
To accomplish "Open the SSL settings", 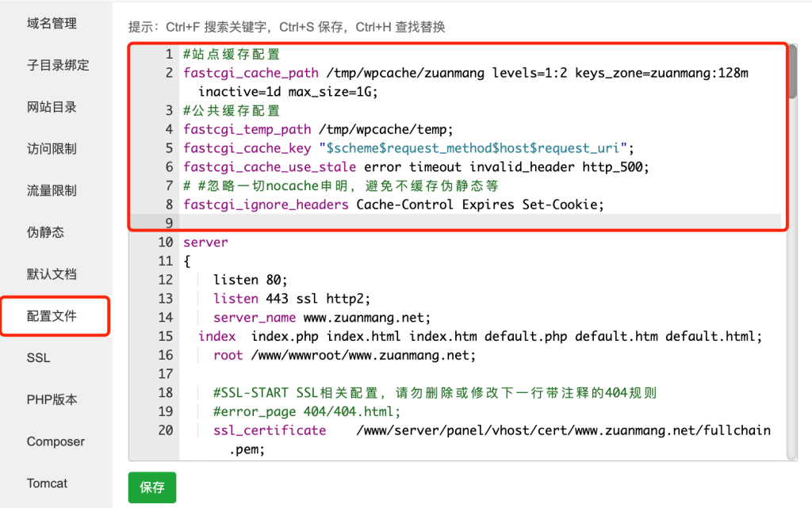I will pyautogui.click(x=37, y=357).
